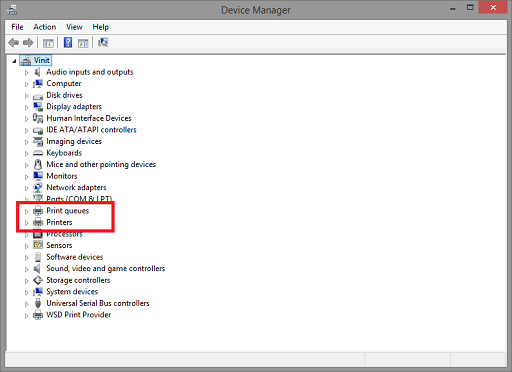Select the Human Interface Devices label
Screen dimensions: 512x372
[x=89, y=118]
